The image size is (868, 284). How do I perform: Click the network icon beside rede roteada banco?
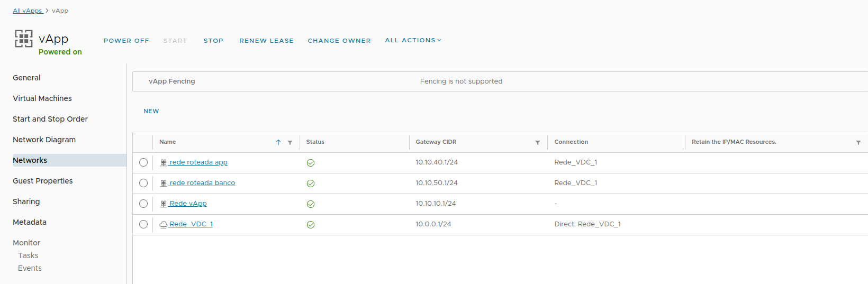click(164, 183)
